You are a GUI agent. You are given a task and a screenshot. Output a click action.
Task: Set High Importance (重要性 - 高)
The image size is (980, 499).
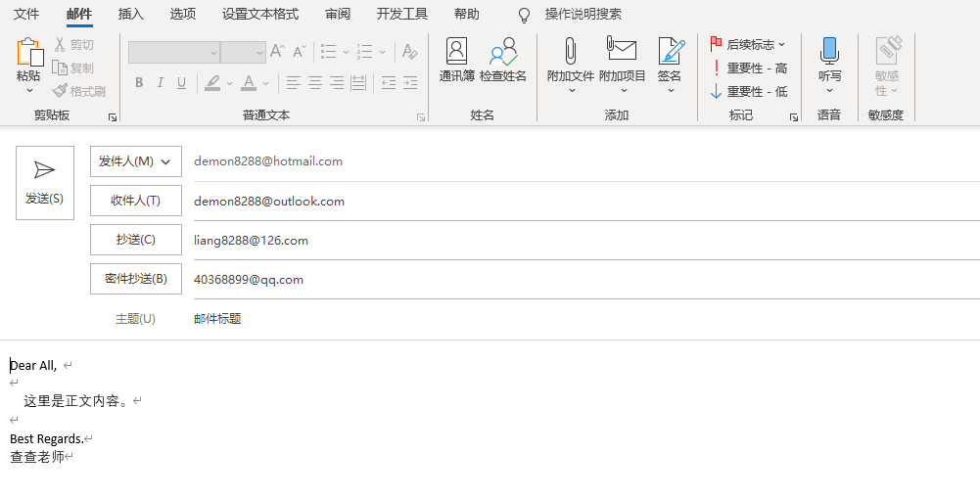[749, 68]
